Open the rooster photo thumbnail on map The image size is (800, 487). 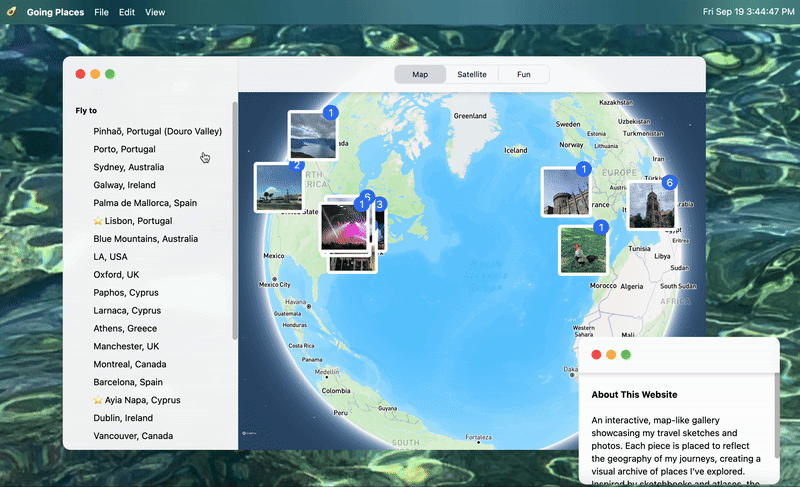pos(582,250)
